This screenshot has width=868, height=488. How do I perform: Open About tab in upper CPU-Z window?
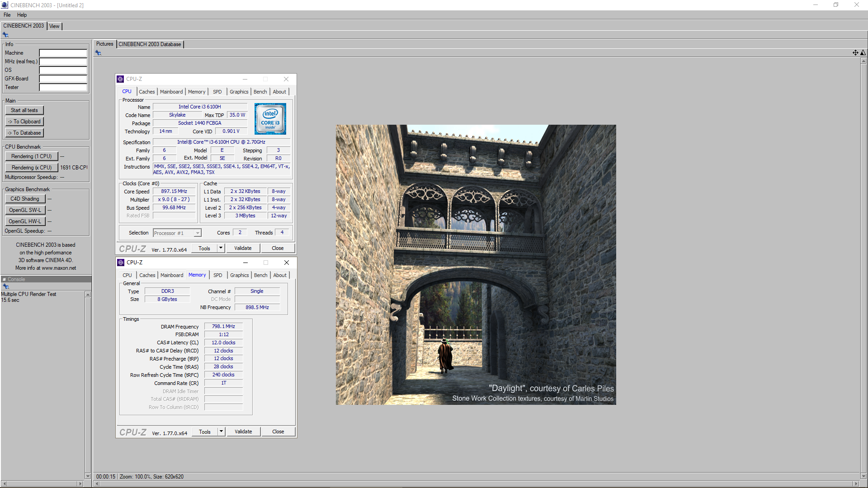tap(279, 92)
